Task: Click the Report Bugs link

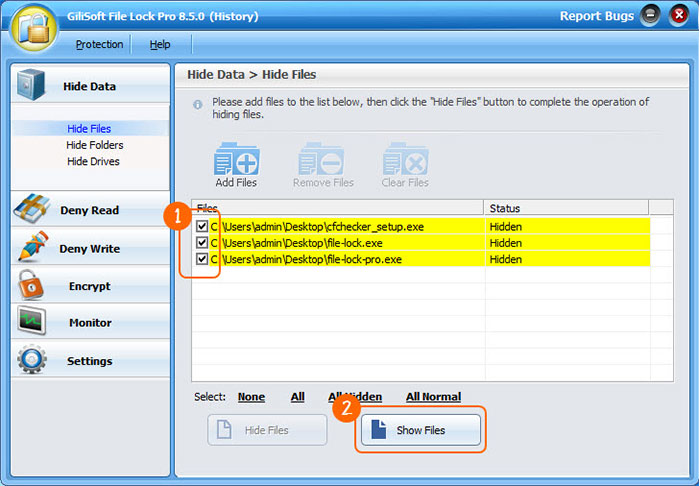Action: pos(597,16)
